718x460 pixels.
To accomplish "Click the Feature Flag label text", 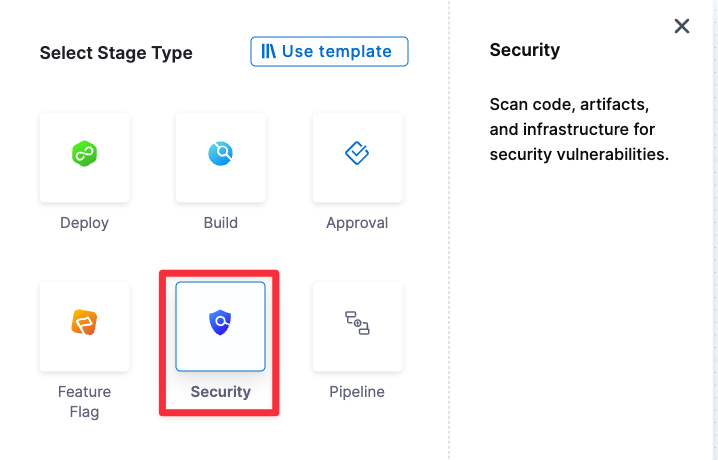I will (84, 401).
